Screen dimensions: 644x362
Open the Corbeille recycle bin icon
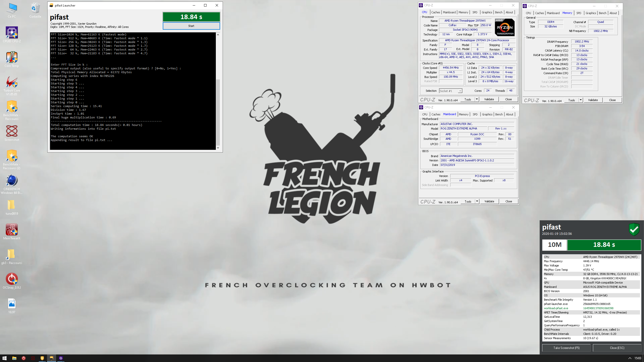[x=35, y=10]
